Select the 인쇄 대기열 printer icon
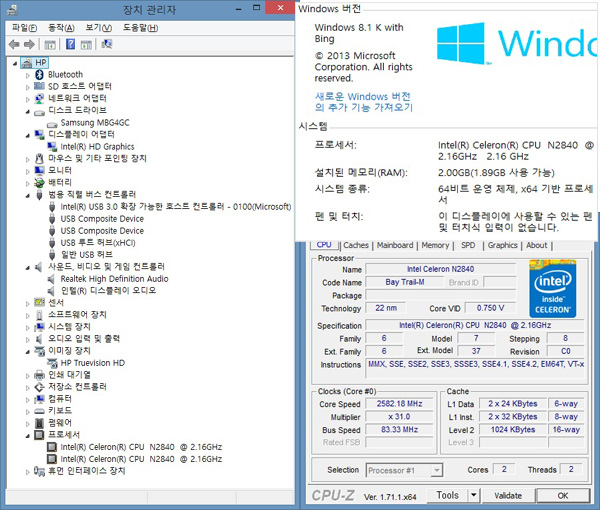The height and width of the screenshot is (512, 600). (x=39, y=375)
